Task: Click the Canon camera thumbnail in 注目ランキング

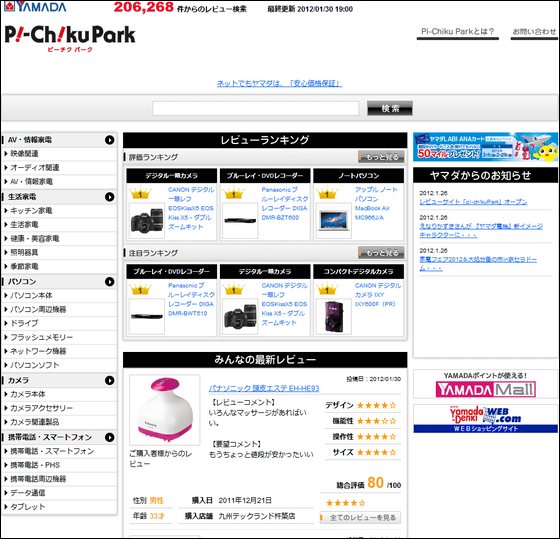Action: pyautogui.click(x=240, y=316)
